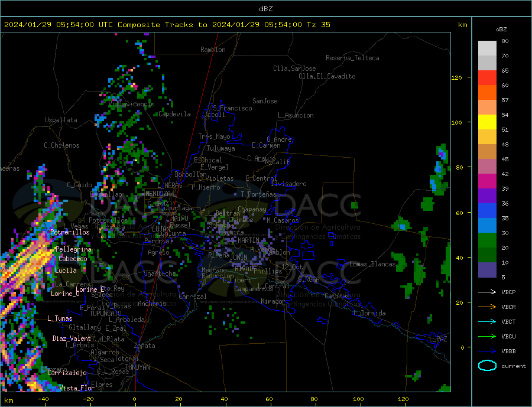
Task: Click the composite tracks timestamp header
Action: click(167, 25)
